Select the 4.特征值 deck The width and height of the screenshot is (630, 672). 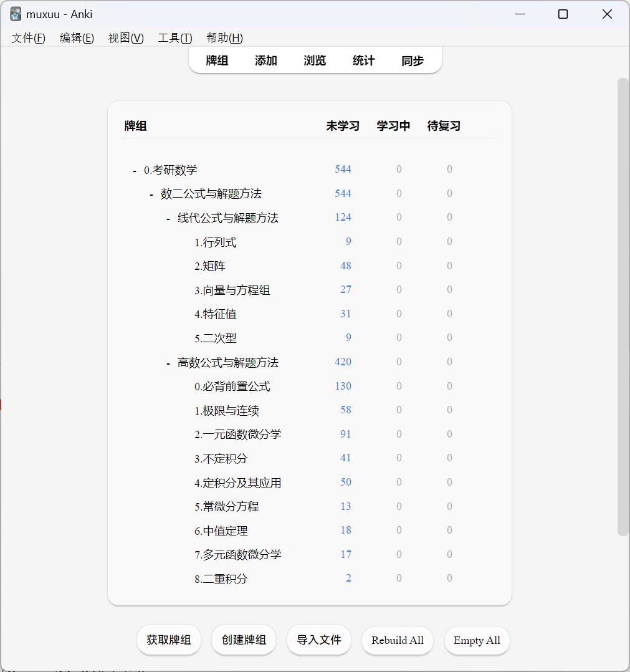coord(216,314)
